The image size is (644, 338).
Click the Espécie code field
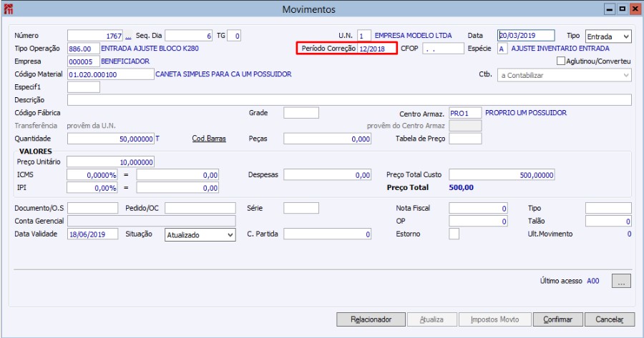coord(502,49)
